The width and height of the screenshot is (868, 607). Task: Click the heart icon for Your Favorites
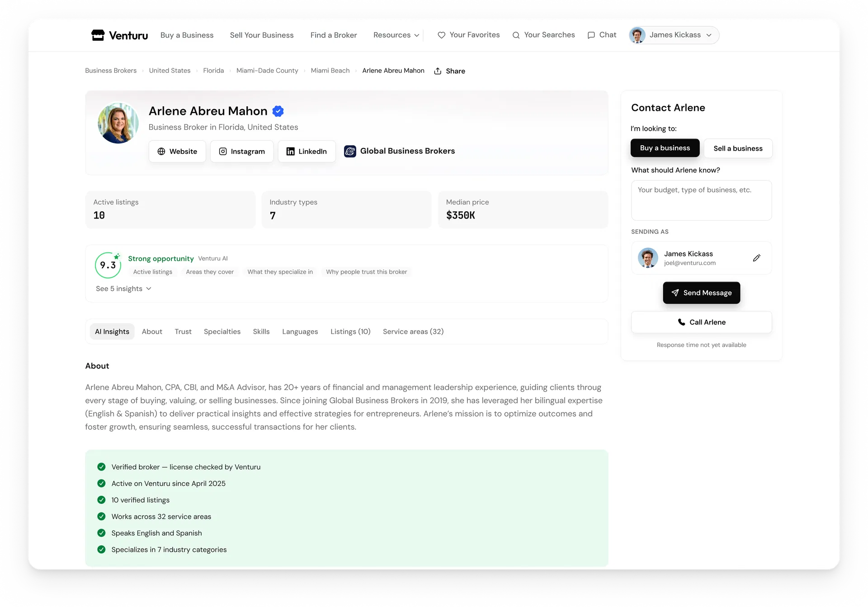(441, 35)
